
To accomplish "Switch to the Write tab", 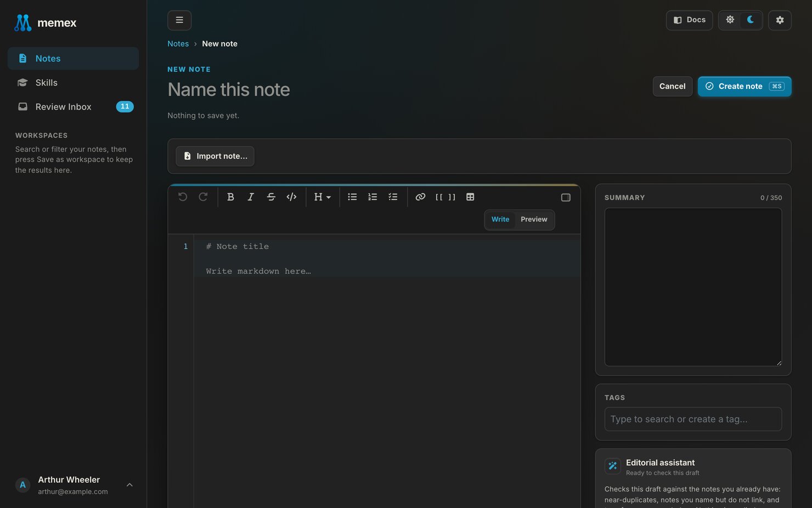I will click(500, 219).
